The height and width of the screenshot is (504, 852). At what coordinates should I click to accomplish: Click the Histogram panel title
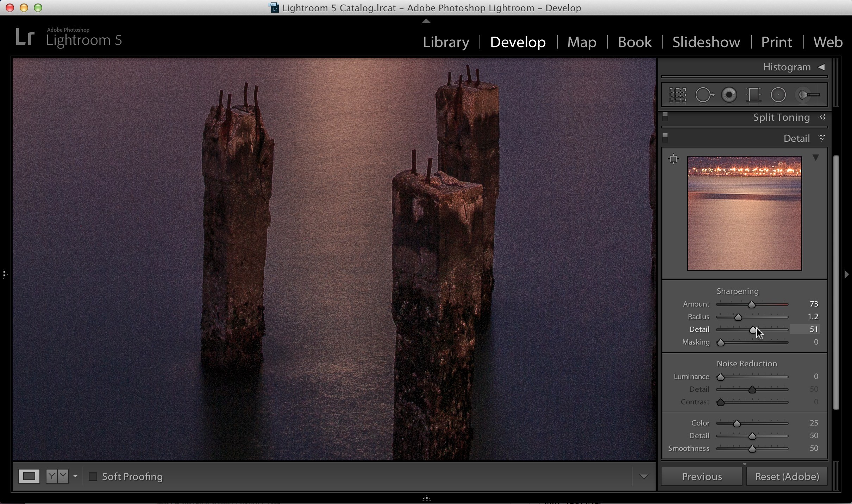pos(787,67)
